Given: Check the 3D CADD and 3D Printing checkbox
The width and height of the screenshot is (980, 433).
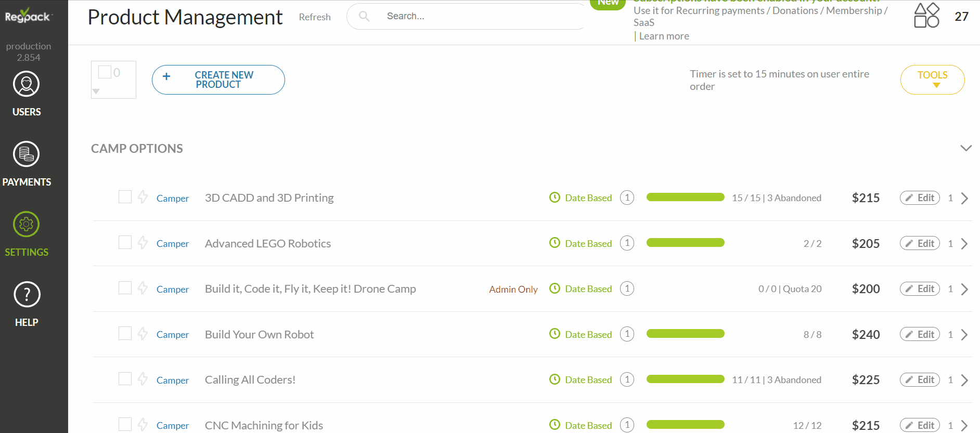Looking at the screenshot, I should (x=125, y=197).
